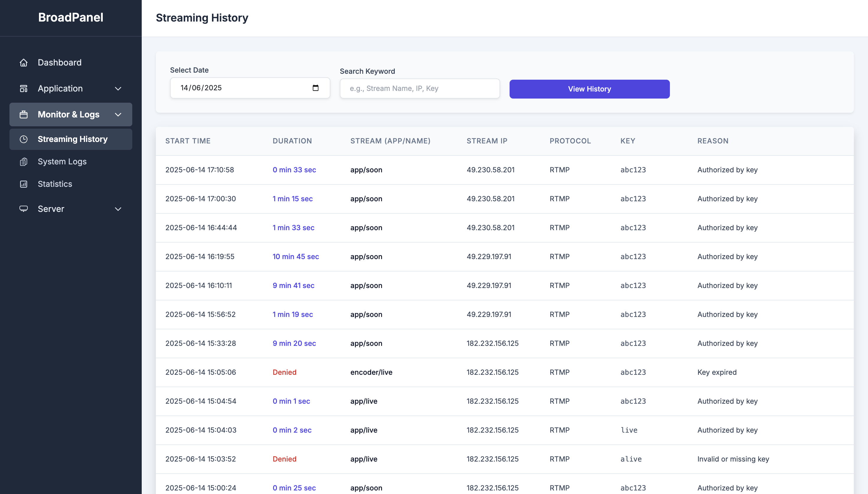Open the calendar picker icon in date field
The width and height of the screenshot is (868, 494).
coord(316,88)
